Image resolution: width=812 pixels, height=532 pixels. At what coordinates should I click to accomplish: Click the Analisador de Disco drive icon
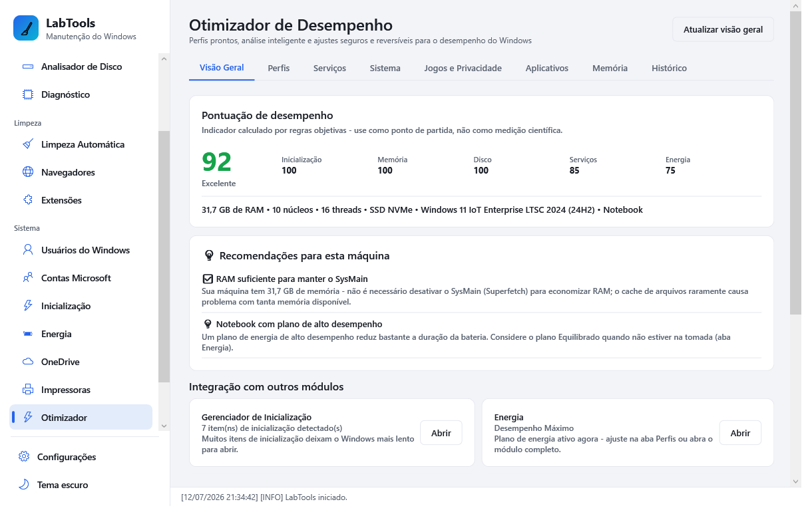click(x=28, y=66)
